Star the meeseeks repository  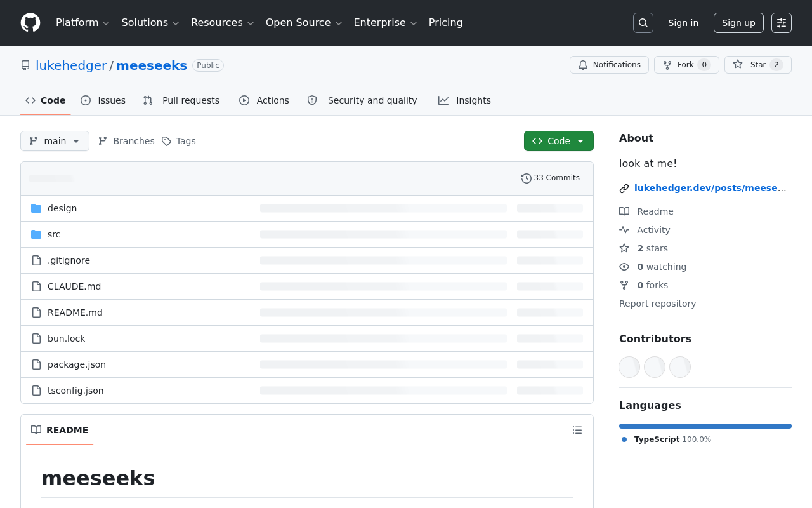coord(758,65)
